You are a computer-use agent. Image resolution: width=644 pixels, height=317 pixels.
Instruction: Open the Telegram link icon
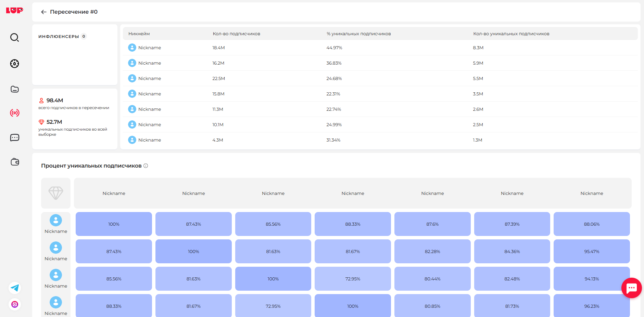coord(15,288)
